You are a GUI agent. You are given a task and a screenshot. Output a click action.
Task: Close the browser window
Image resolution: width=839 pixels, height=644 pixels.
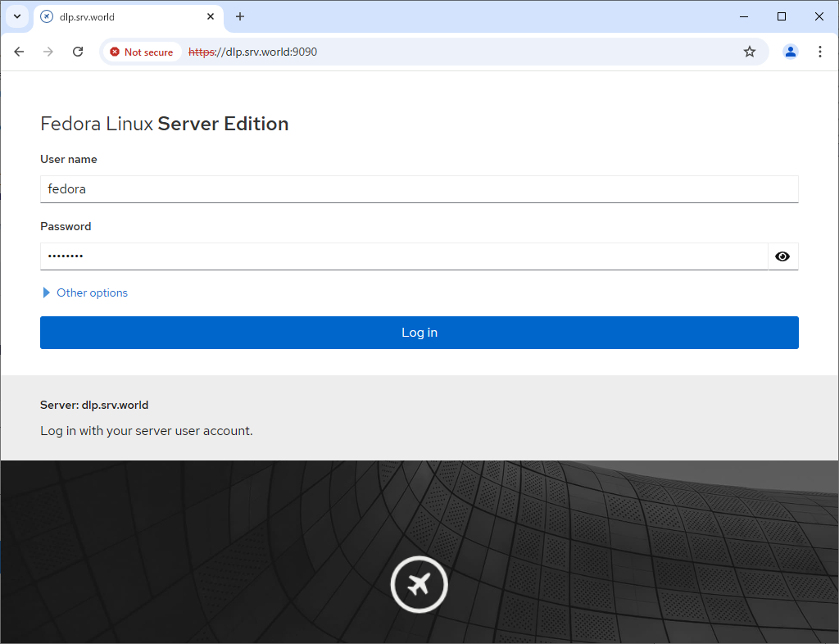(x=819, y=16)
